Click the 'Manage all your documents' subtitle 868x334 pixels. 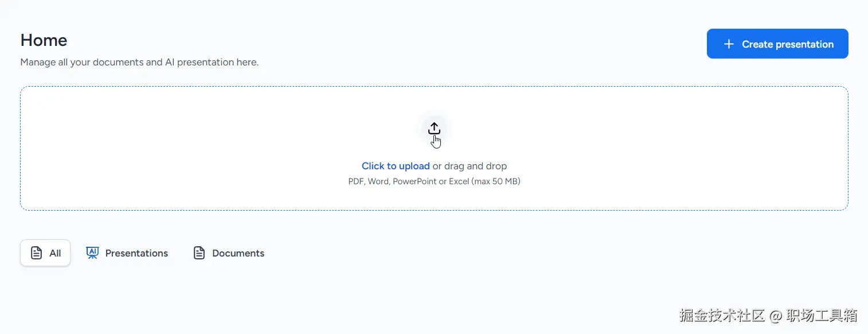[139, 62]
